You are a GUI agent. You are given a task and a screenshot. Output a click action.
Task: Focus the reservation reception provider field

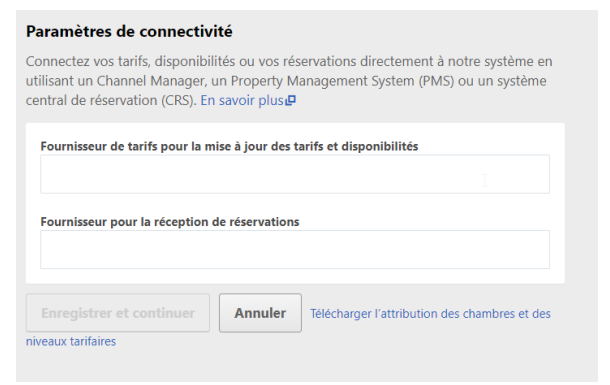(295, 249)
